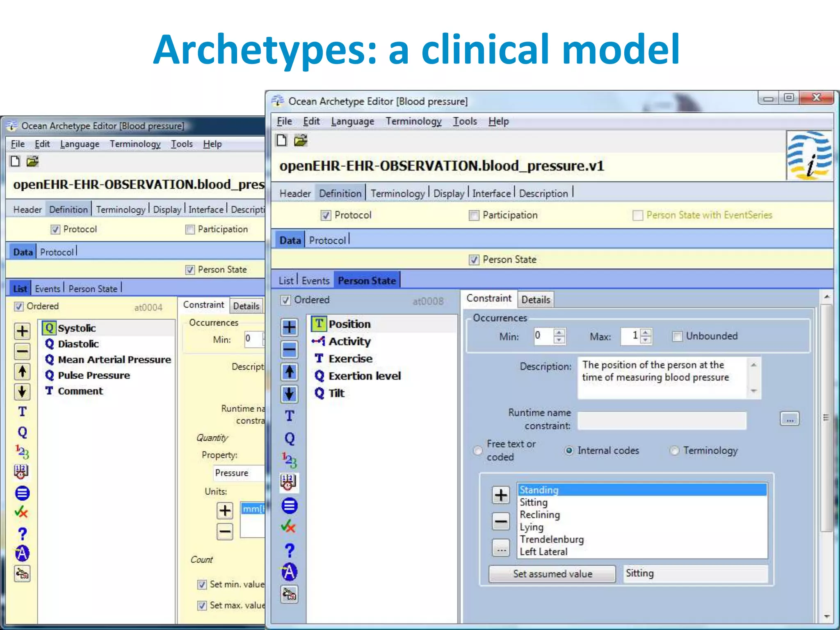Screen dimensions: 840x630
Task: Enable the Participation checkbox in front window
Action: (x=474, y=215)
